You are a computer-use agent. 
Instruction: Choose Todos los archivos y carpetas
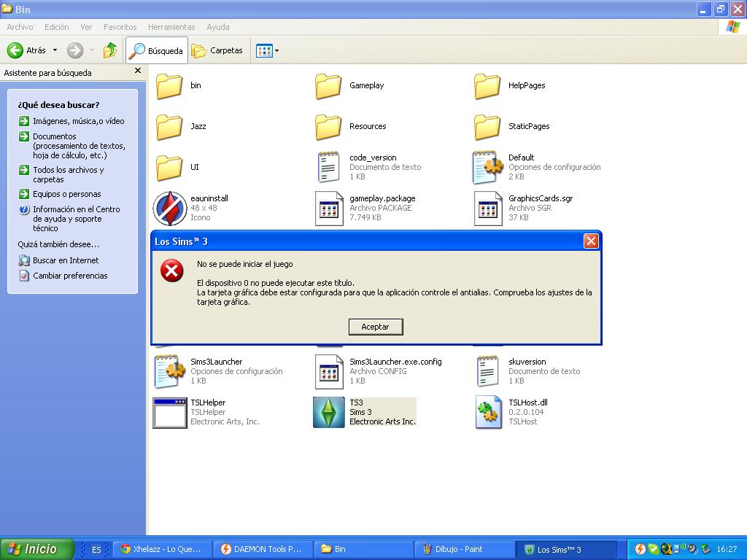point(62,174)
